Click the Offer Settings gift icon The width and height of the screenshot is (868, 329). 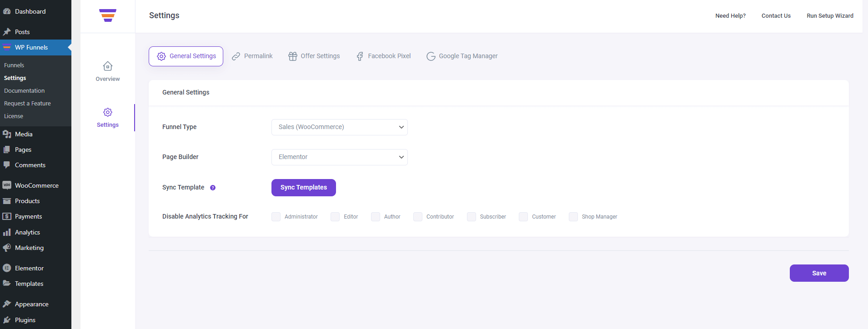(293, 56)
